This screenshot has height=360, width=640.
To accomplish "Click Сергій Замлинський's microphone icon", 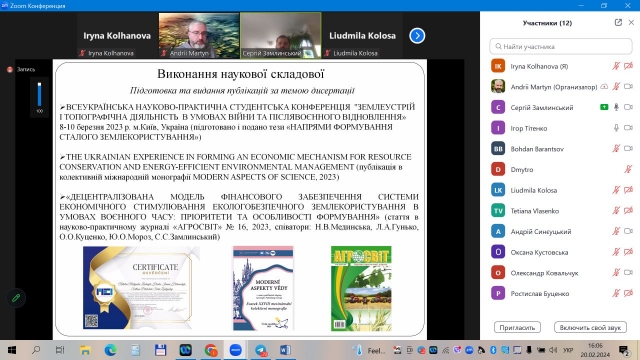I will coord(616,107).
